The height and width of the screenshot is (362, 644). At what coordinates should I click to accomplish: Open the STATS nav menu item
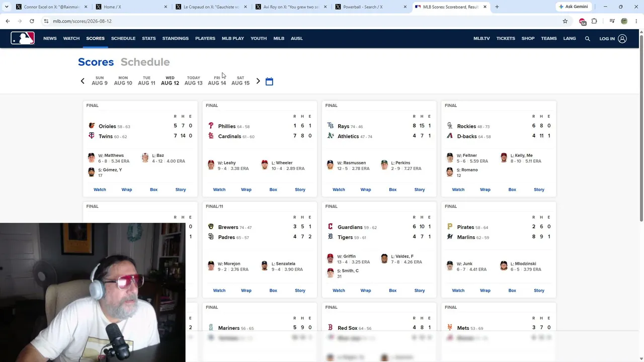click(149, 39)
